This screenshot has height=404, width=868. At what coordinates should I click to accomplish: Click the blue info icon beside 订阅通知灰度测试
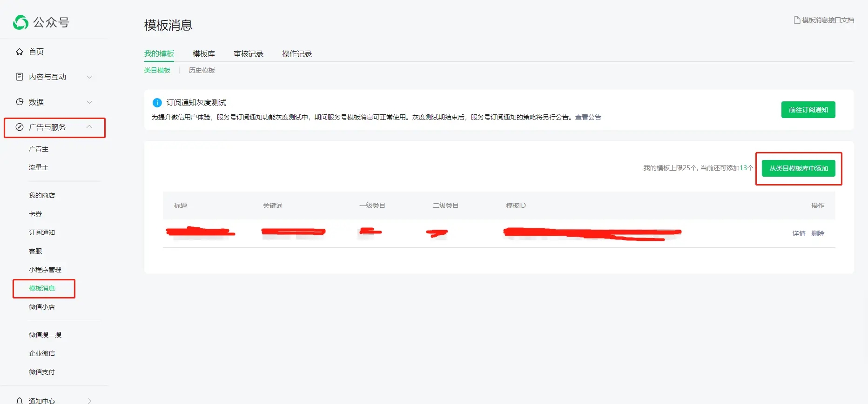click(157, 103)
